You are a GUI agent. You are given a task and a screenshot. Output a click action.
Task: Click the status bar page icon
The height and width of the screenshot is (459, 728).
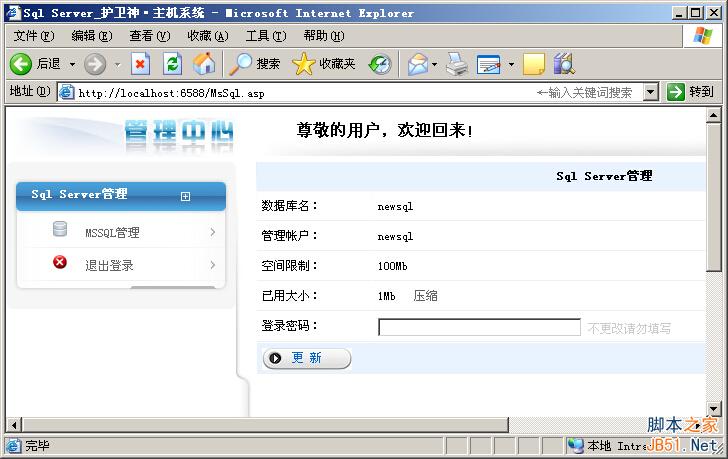point(14,446)
